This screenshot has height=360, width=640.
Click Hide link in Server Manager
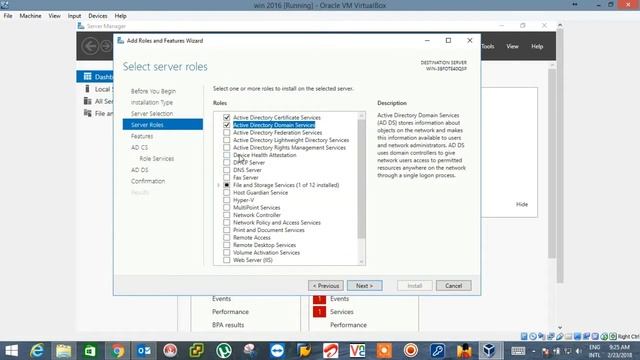522,204
